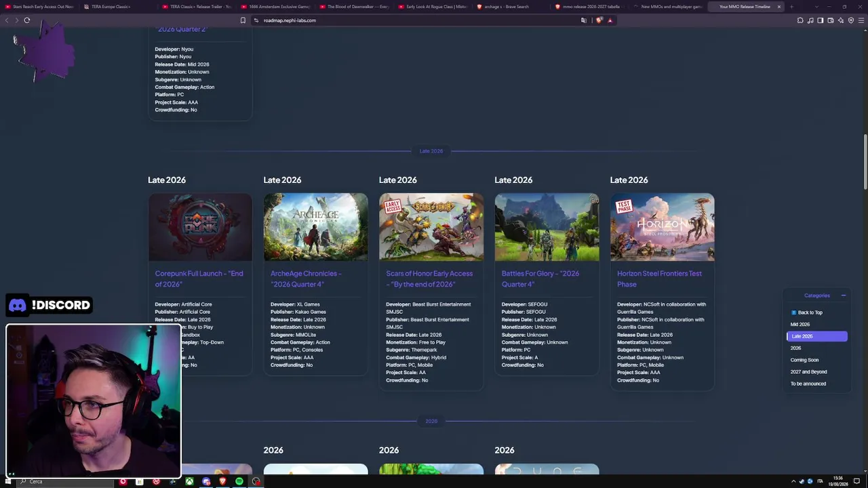Screen dimensions: 868x488
Task: Reload the page with the refresh icon
Action: coord(27,20)
